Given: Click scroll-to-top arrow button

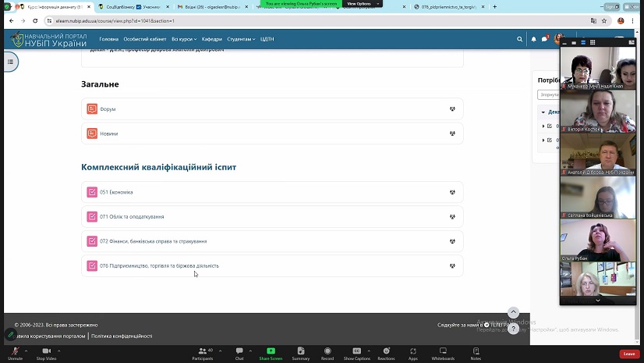Looking at the screenshot, I should 513,312.
